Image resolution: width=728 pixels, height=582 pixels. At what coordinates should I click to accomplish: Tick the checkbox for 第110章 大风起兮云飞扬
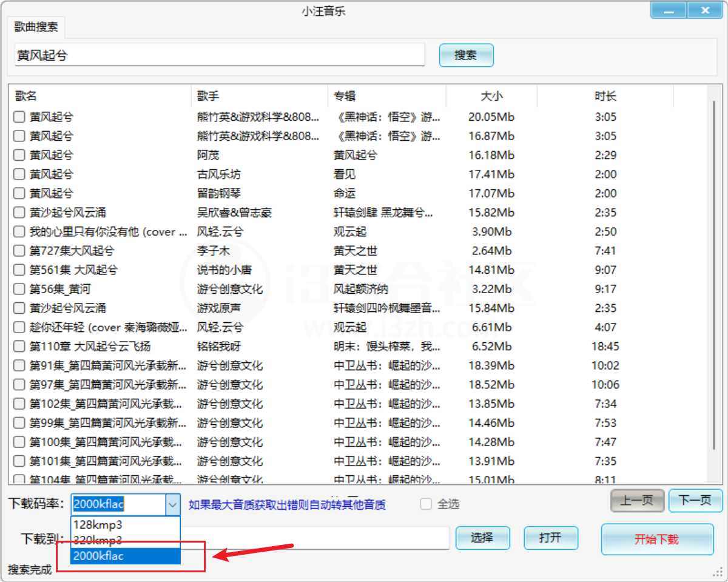pyautogui.click(x=19, y=347)
